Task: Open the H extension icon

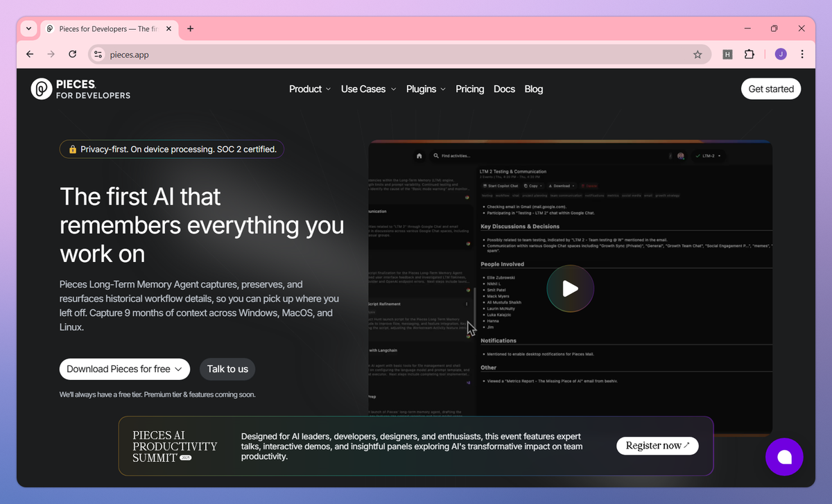Action: (727, 54)
